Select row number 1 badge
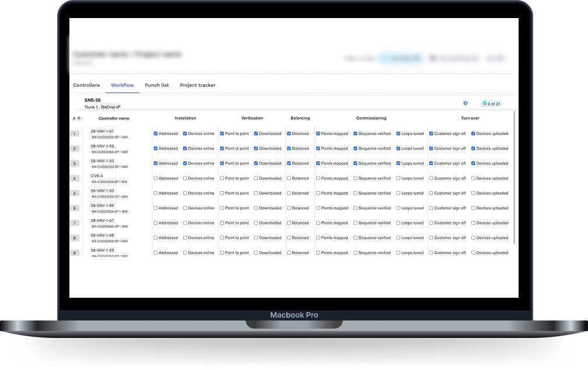588x370 pixels. tap(75, 134)
